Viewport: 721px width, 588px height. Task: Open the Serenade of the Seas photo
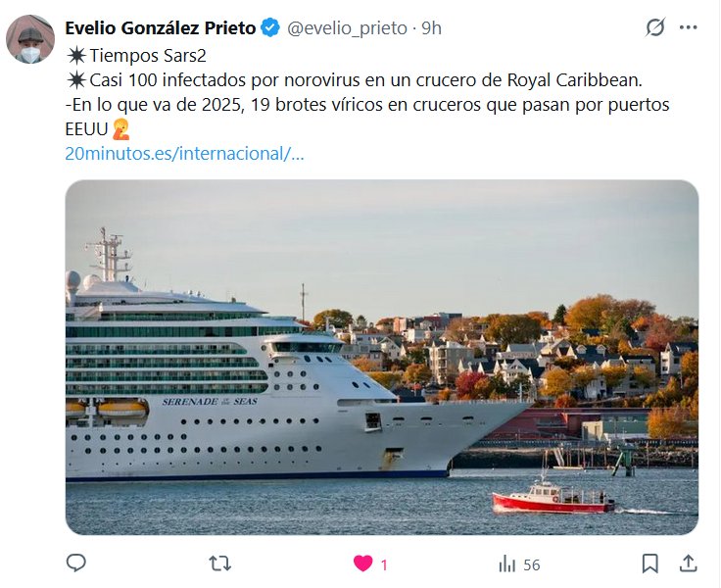point(381,358)
